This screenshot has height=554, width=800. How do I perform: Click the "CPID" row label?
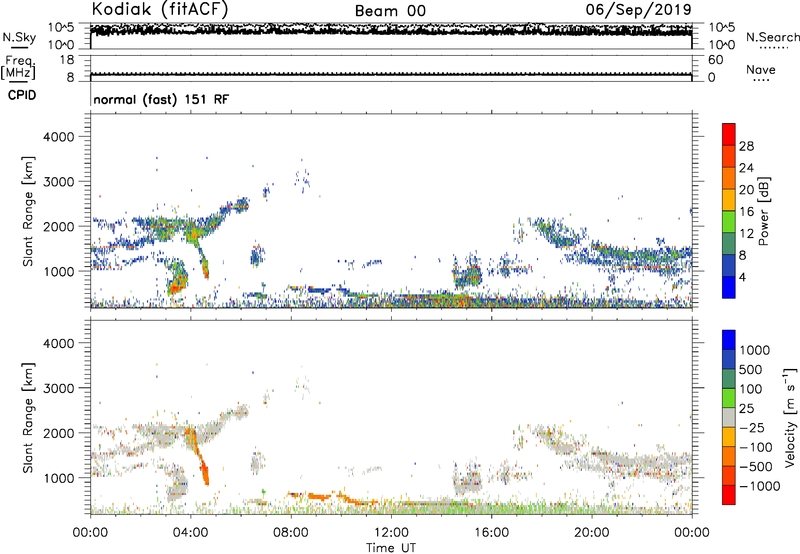point(22,95)
